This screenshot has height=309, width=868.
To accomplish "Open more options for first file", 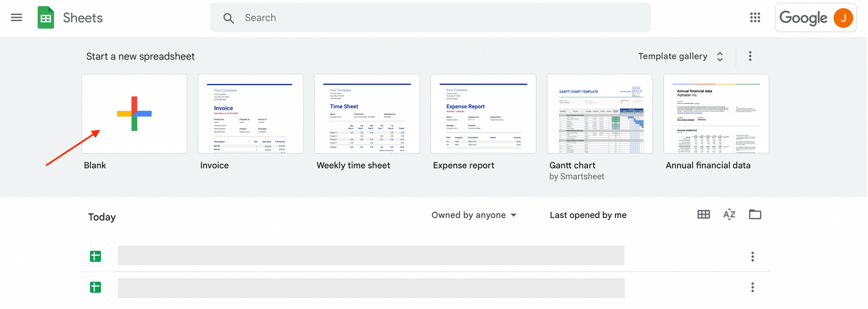I will click(x=753, y=256).
